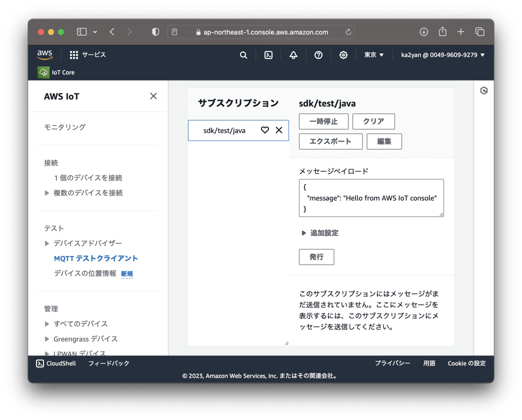The image size is (522, 420).
Task: Open 1 個のデバイスを接続 sidebar item
Action: [x=88, y=178]
